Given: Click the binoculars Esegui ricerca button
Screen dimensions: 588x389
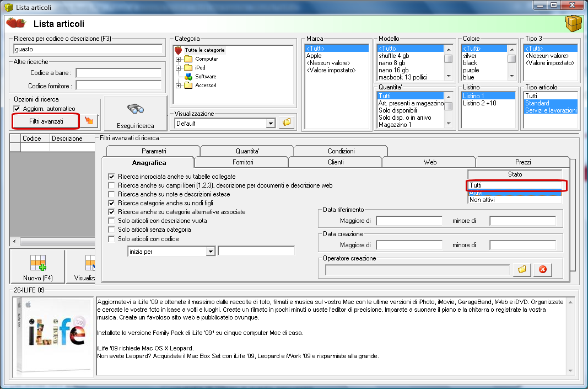Looking at the screenshot, I should 136,114.
